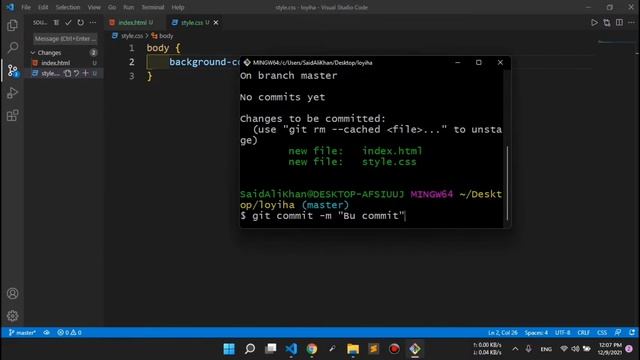Screen dimensions: 640x360
Task: Show hidden system tray icons
Action: point(515,349)
